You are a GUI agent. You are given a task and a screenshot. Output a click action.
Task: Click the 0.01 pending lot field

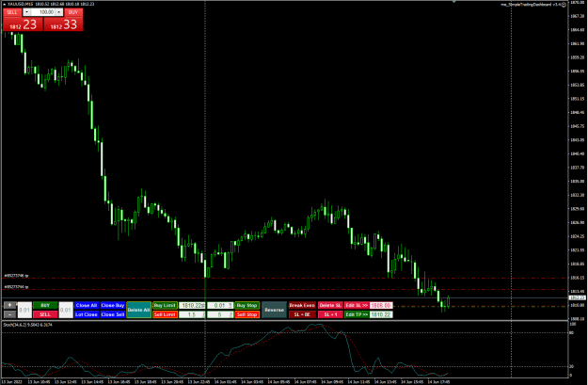click(220, 305)
